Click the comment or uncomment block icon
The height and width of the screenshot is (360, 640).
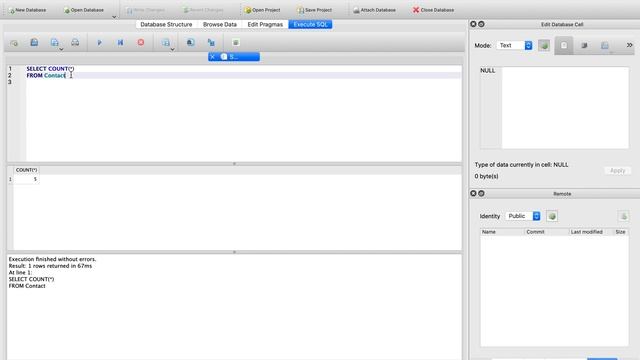click(x=236, y=42)
